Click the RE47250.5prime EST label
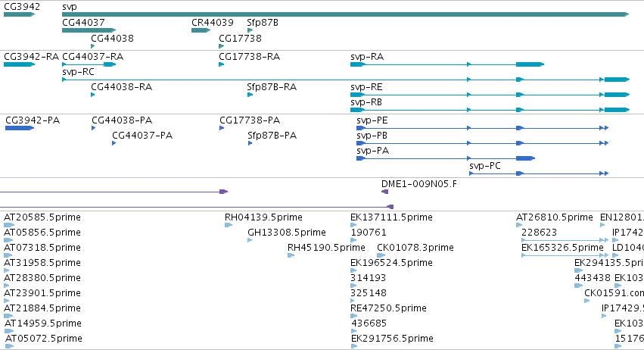 pyautogui.click(x=388, y=308)
